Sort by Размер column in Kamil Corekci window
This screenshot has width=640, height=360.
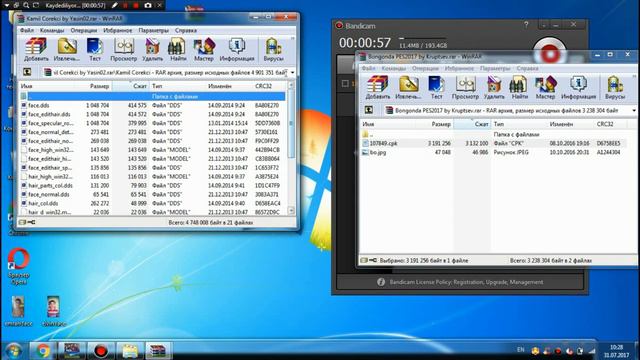coord(93,86)
